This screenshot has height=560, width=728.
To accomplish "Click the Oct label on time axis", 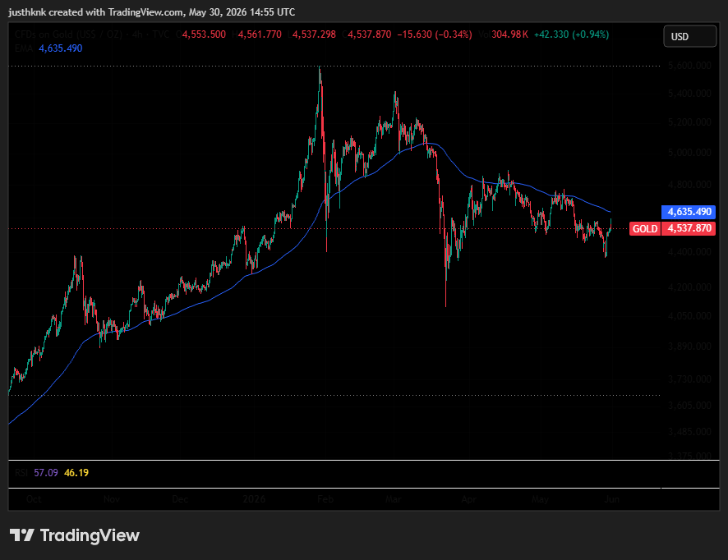I will (34, 499).
